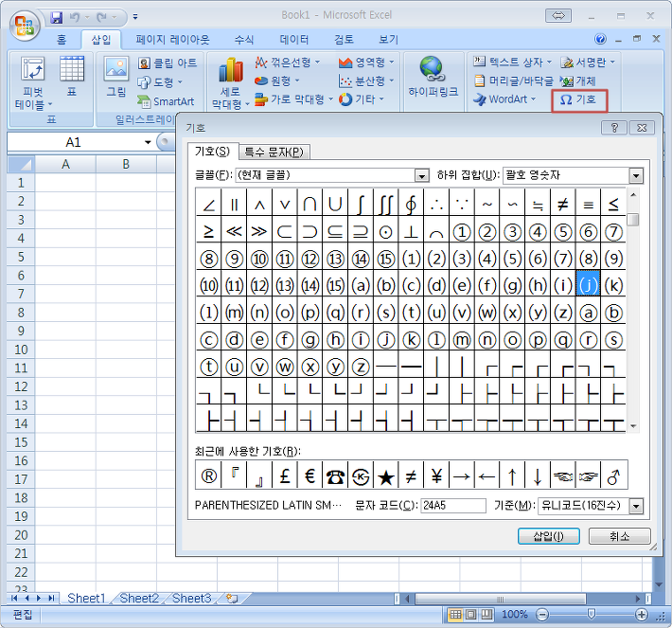Screen dimensions: 672x628
Task: Click the character code (문자 코드) field
Action: pos(453,506)
